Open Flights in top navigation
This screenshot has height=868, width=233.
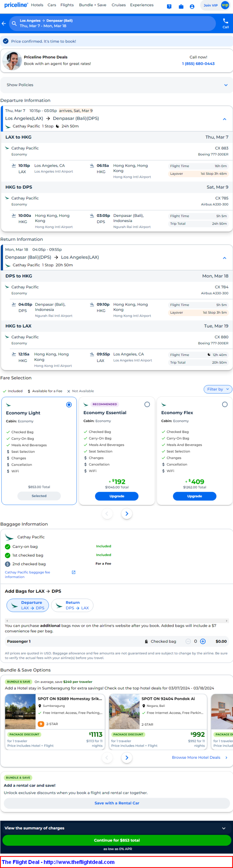pos(67,5)
